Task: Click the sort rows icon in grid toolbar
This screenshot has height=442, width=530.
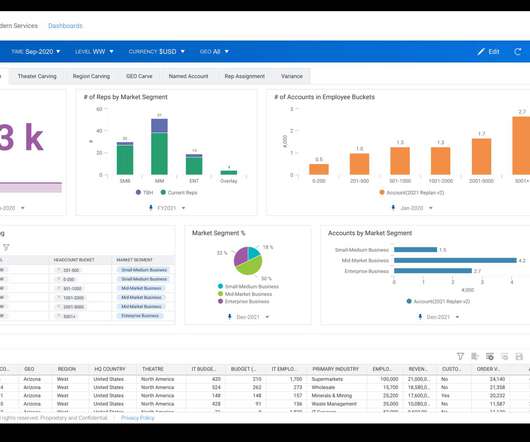Action: (x=475, y=356)
